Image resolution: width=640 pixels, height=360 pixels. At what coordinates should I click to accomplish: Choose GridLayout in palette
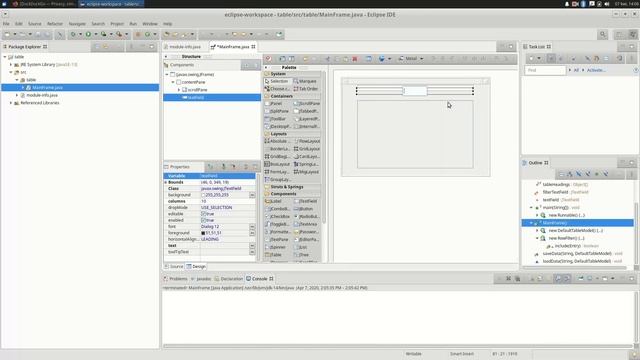tap(307, 149)
